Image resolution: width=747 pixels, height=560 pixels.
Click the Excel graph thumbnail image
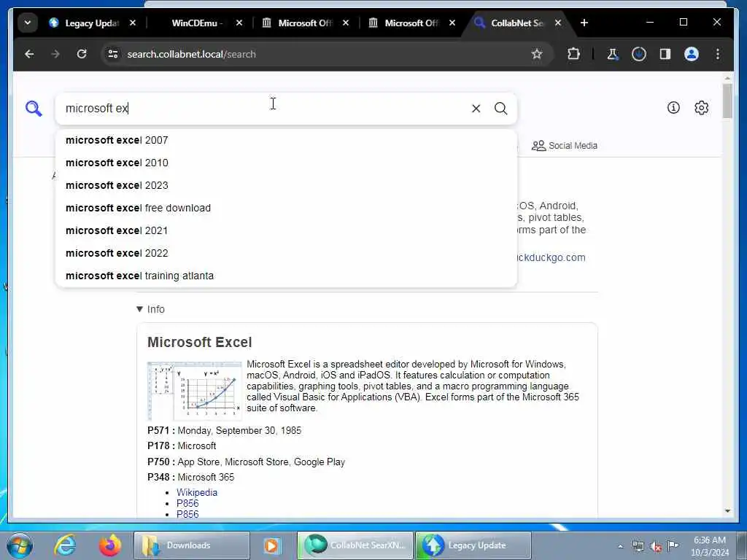click(x=194, y=391)
